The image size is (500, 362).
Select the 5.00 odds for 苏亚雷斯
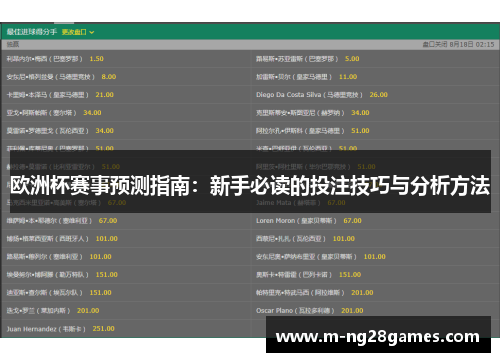coord(352,59)
